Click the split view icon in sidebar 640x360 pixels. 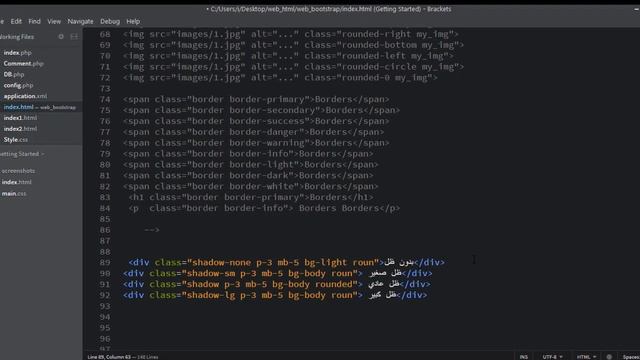click(x=74, y=36)
